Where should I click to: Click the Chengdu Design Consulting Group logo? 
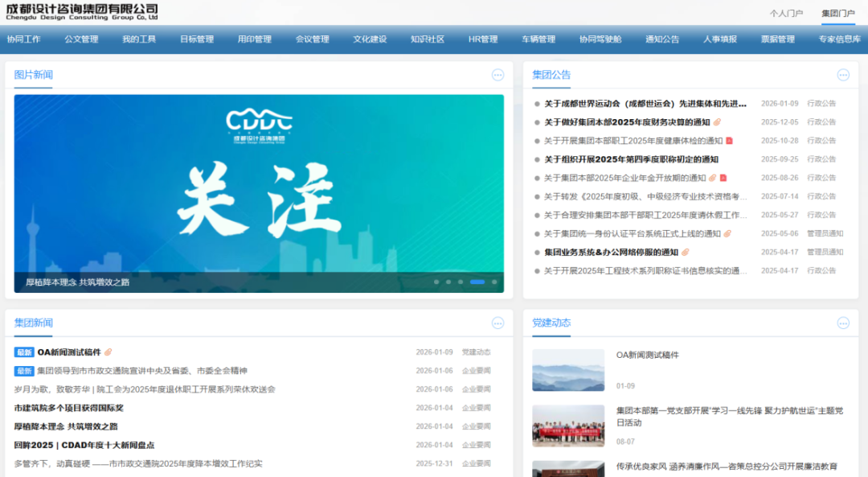coord(82,11)
